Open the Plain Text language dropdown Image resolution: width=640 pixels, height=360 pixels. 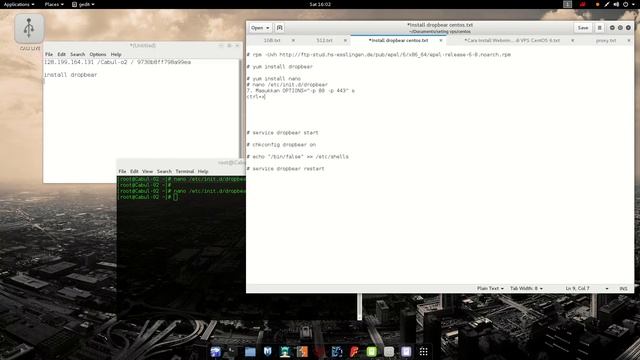pyautogui.click(x=490, y=288)
